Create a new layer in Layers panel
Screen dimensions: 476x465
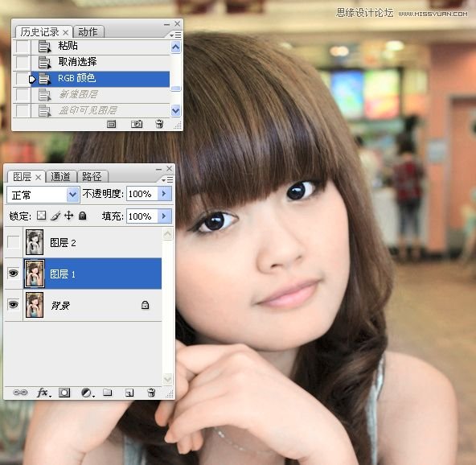pos(129,393)
